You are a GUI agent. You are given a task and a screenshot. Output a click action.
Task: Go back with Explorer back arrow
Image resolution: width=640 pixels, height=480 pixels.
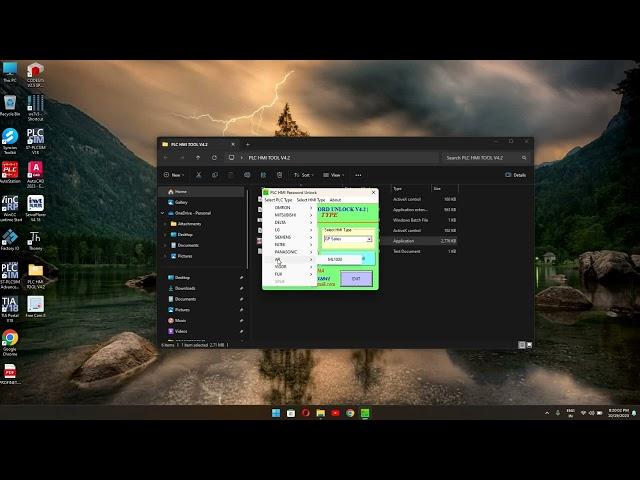click(166, 158)
